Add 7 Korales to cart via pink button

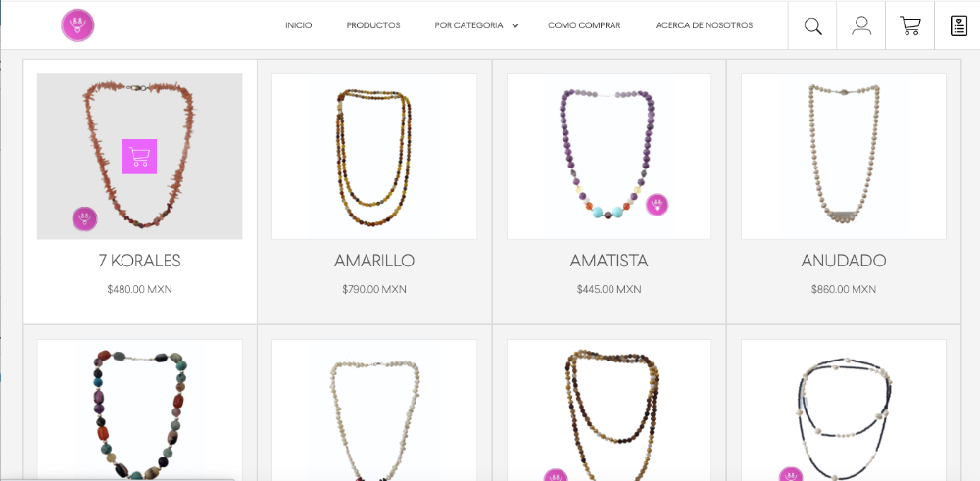139,156
